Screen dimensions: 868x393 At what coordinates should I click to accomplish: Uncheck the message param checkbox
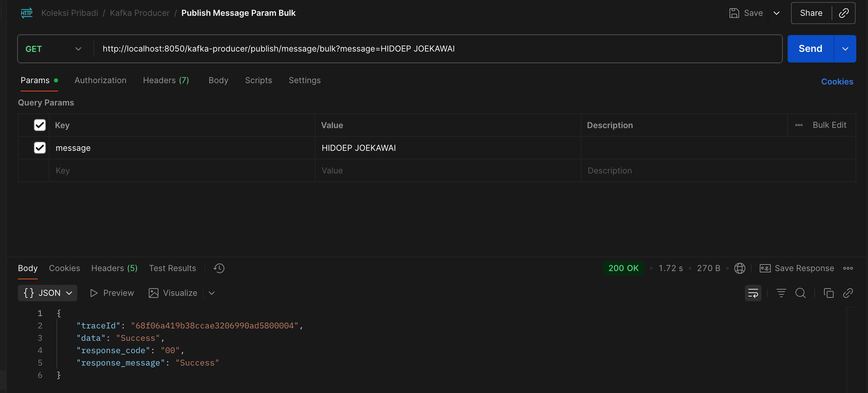click(x=40, y=148)
